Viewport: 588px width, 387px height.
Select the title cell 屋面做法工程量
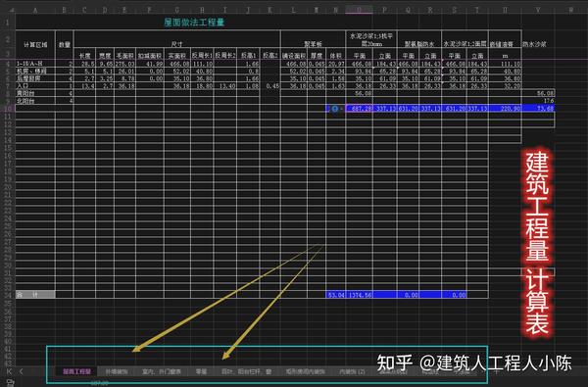click(194, 23)
